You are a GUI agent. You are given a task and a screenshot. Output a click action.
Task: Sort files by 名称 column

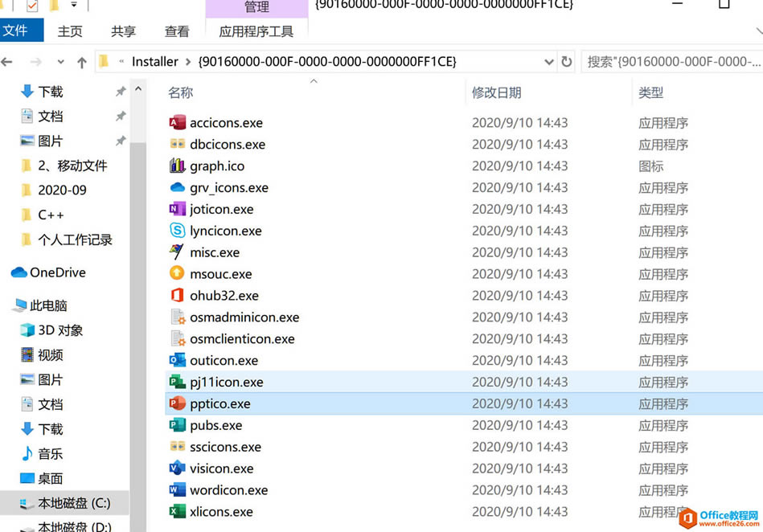[181, 92]
